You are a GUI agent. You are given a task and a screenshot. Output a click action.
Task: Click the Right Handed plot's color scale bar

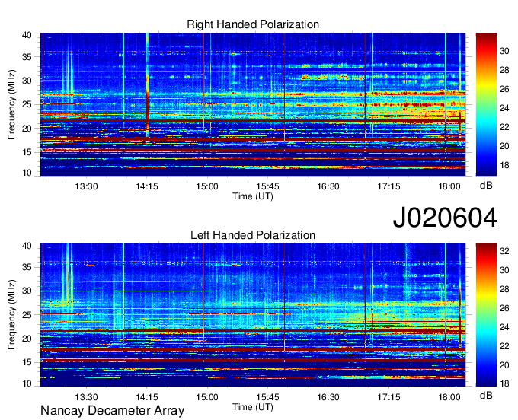tap(486, 104)
